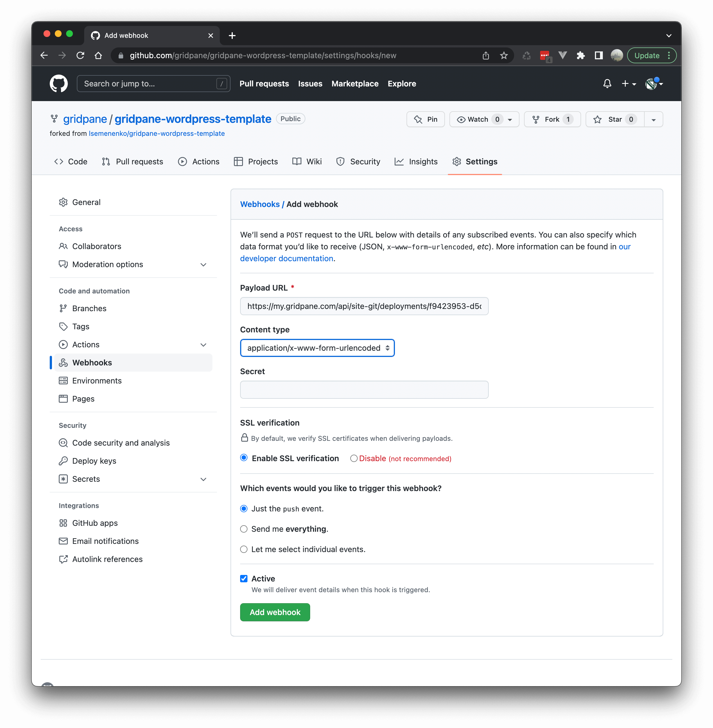713x728 pixels.
Task: Focus Secret input field
Action: pos(364,390)
